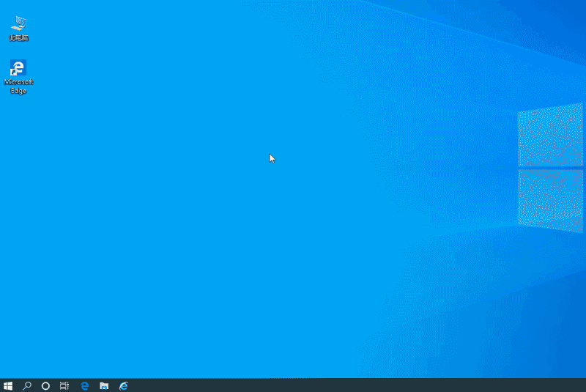Viewport: 586px width, 392px height.
Task: Click the shortcut arrow overlay on Edge icon
Action: [12, 73]
